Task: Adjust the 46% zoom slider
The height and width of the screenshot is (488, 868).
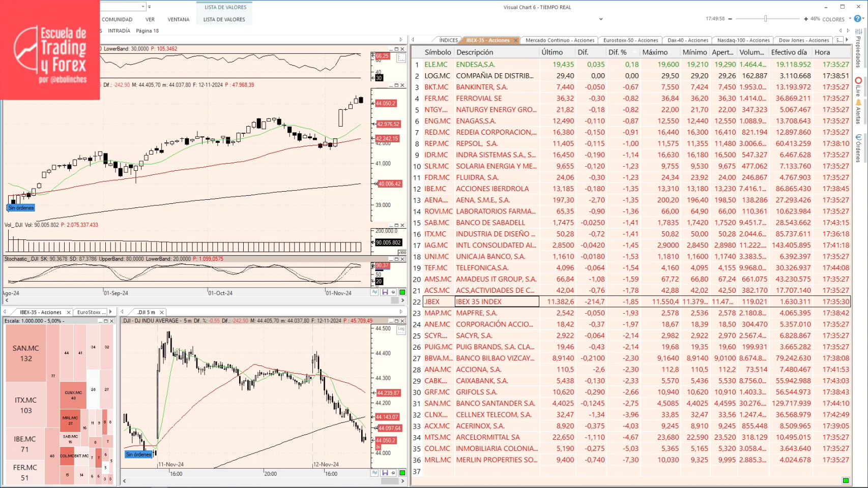Action: tap(766, 19)
